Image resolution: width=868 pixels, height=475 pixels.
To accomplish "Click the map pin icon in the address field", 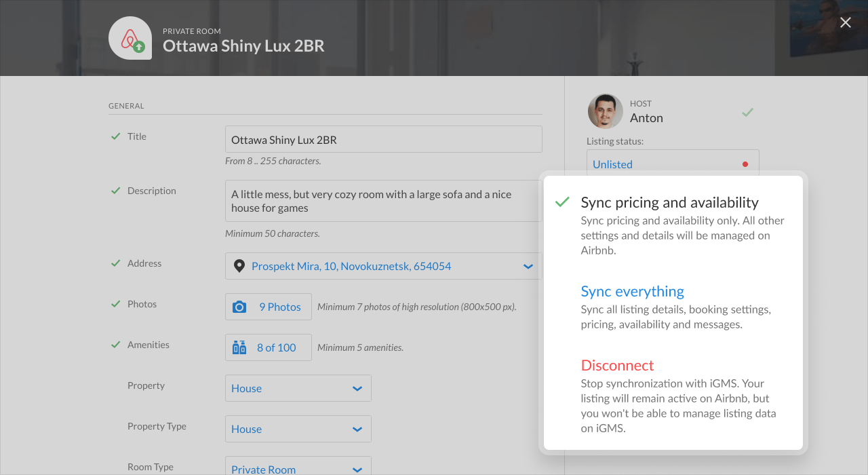I will point(239,266).
